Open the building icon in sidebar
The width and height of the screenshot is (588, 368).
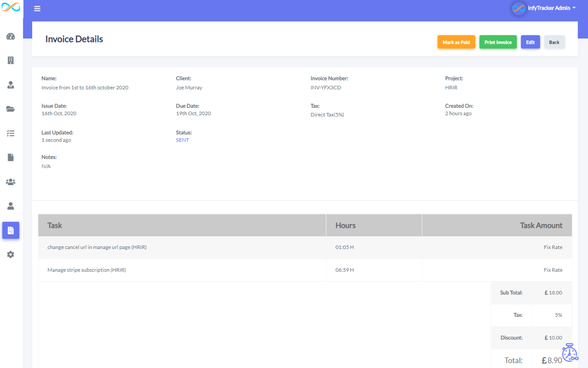(x=11, y=61)
